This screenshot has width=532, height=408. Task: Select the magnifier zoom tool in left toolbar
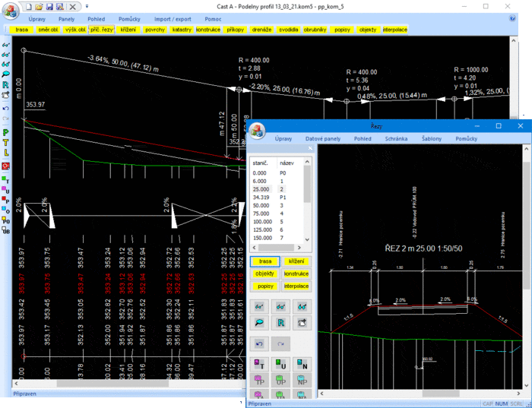pos(6,74)
